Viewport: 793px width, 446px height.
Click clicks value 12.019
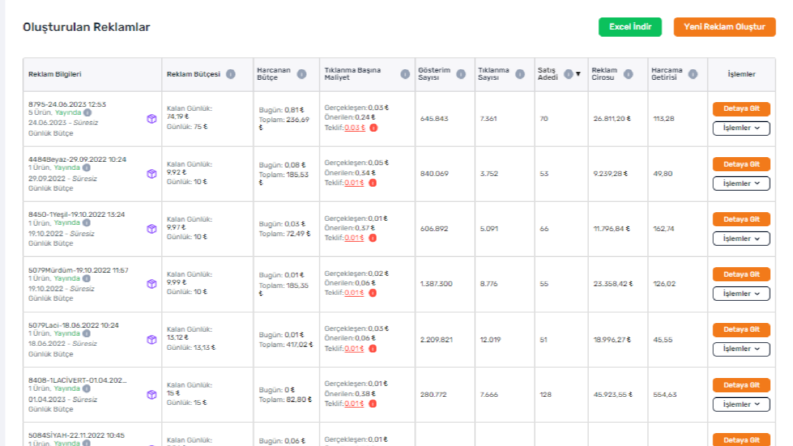pyautogui.click(x=491, y=340)
